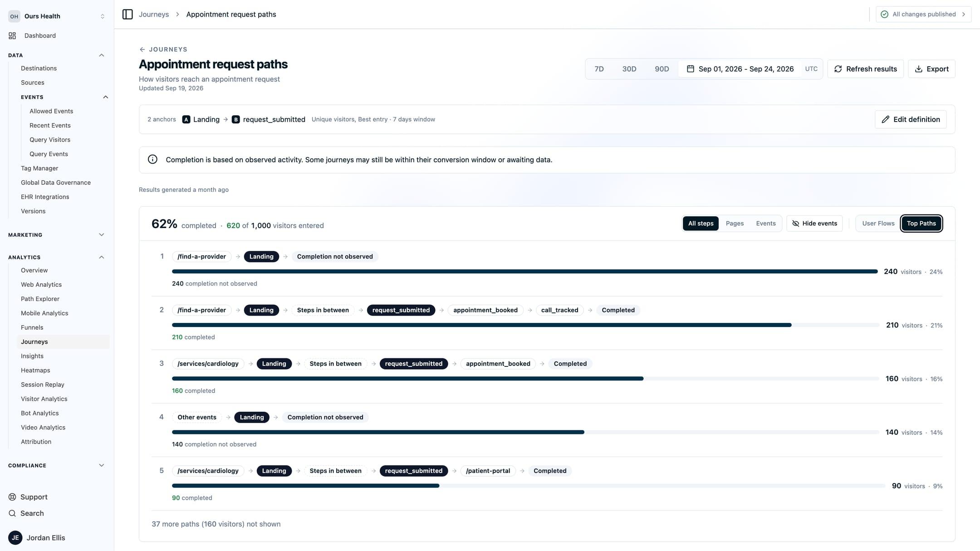The image size is (980, 551).
Task: Click the Refresh results button
Action: tap(865, 69)
